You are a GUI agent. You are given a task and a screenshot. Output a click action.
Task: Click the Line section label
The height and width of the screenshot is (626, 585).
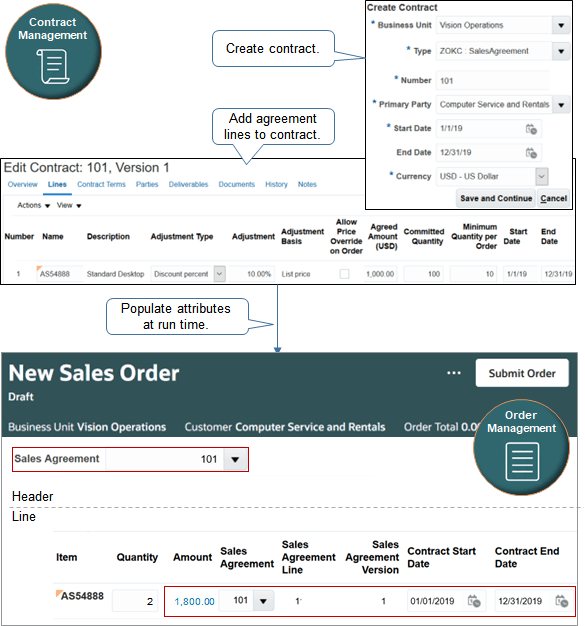click(24, 516)
